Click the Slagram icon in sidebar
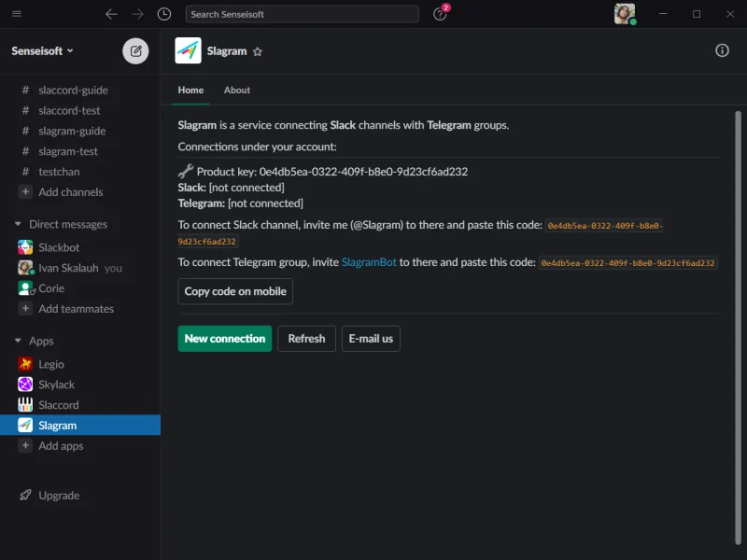 [25, 426]
